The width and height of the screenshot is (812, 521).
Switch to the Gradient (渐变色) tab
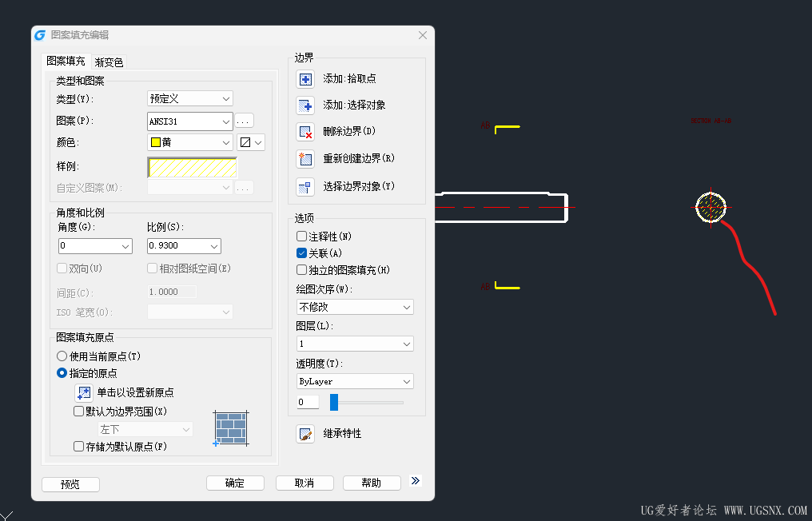click(109, 62)
